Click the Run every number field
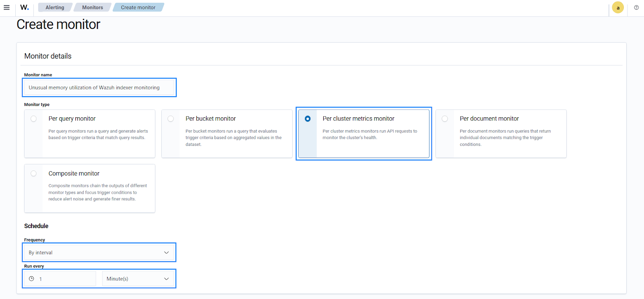Viewport: 644px width, 299px height. [x=60, y=278]
